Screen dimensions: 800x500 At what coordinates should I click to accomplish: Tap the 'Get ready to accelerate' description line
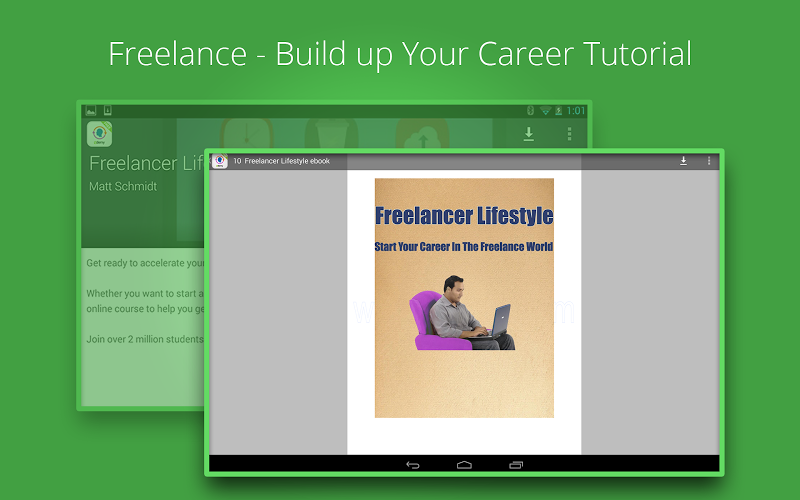coord(145,263)
